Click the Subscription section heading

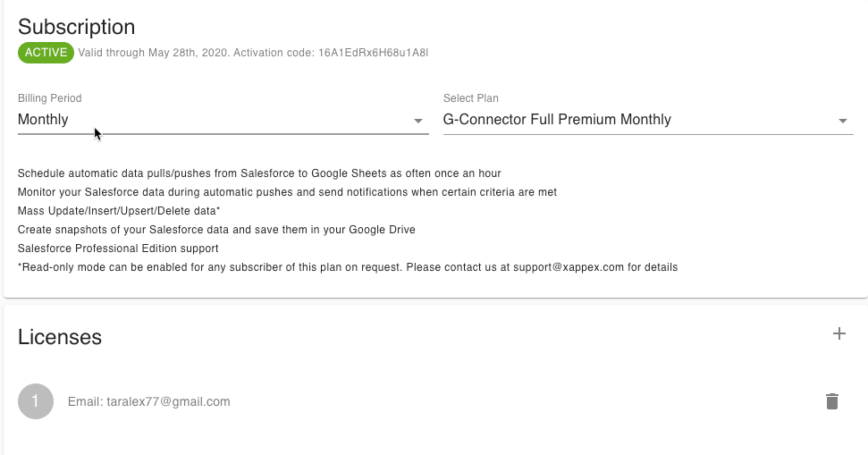point(77,27)
